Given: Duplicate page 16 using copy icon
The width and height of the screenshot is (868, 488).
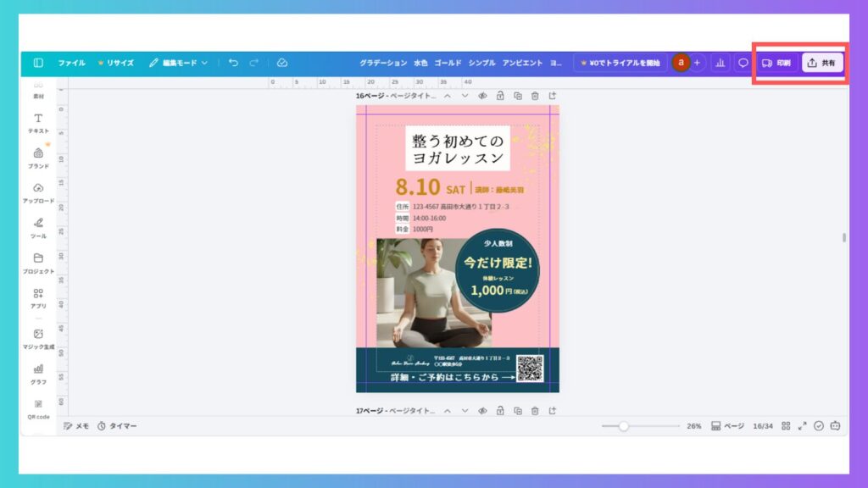Looking at the screenshot, I should coord(517,97).
